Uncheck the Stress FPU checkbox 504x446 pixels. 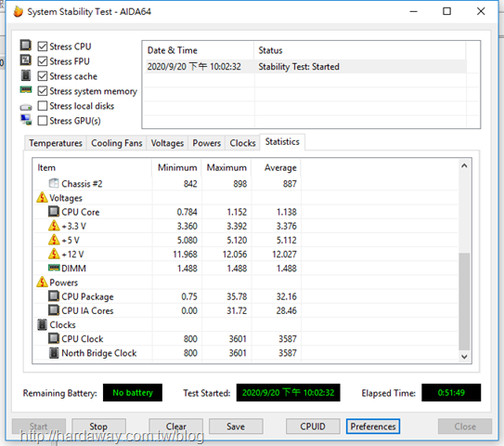[x=43, y=61]
